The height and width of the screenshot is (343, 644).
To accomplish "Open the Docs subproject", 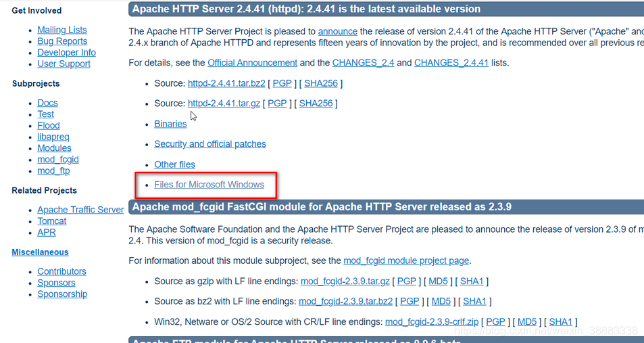I will [48, 103].
